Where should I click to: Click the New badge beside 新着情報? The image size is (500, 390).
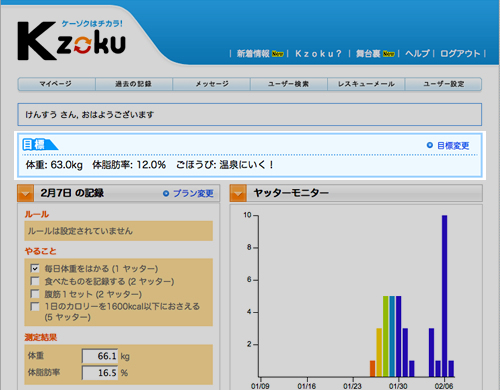click(x=278, y=54)
